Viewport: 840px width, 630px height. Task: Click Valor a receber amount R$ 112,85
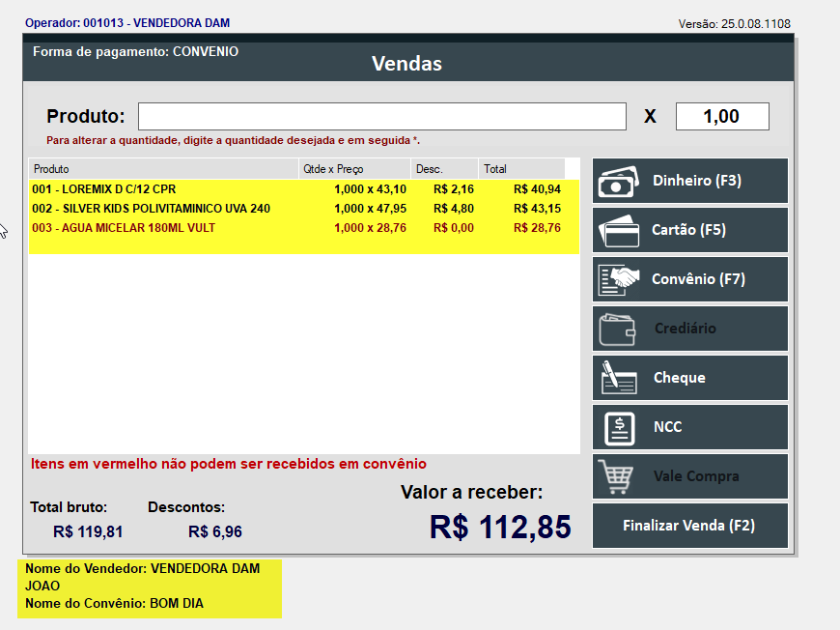coord(500,527)
